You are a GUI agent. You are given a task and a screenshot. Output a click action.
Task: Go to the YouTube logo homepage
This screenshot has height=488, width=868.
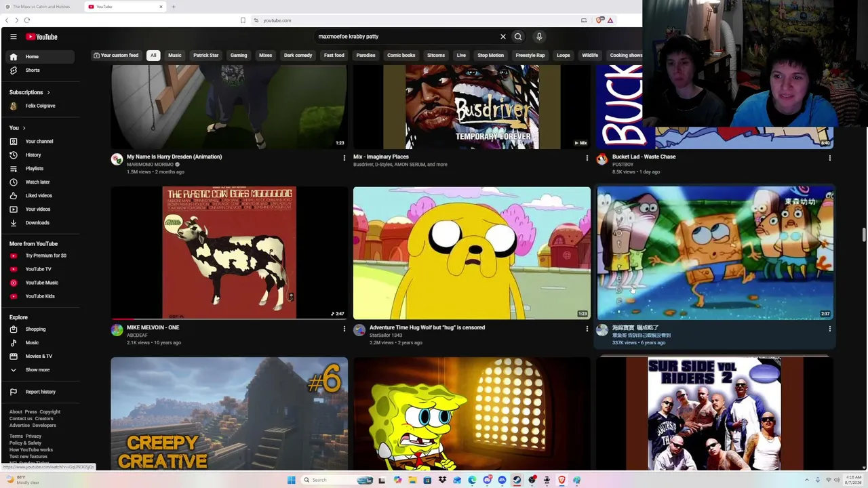pos(42,37)
